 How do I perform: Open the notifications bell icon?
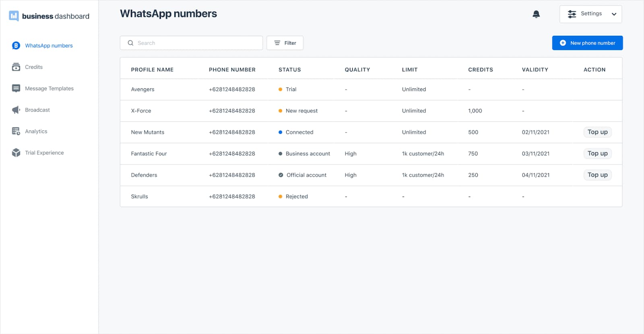coord(536,14)
